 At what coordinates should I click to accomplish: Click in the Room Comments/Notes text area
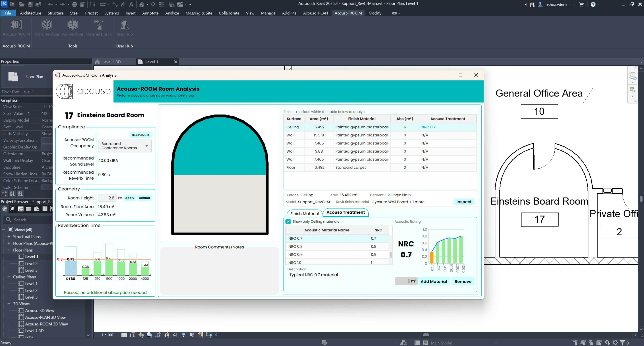pos(219,271)
